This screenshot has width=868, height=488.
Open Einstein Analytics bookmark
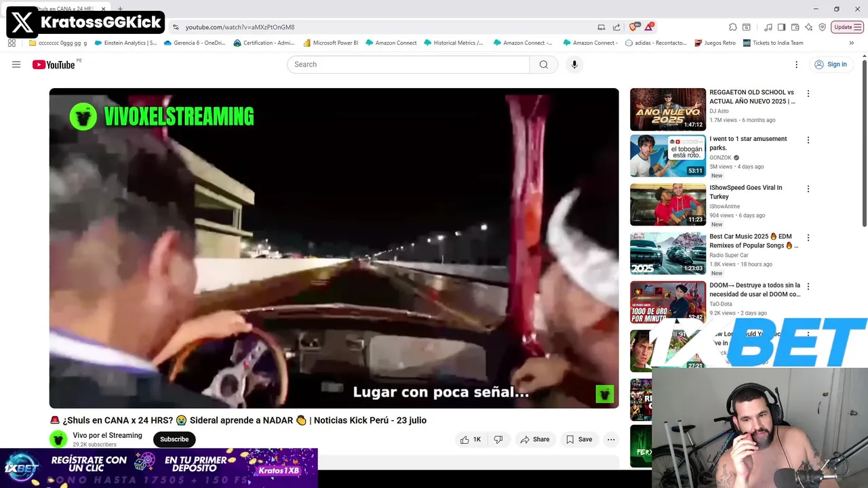[125, 43]
